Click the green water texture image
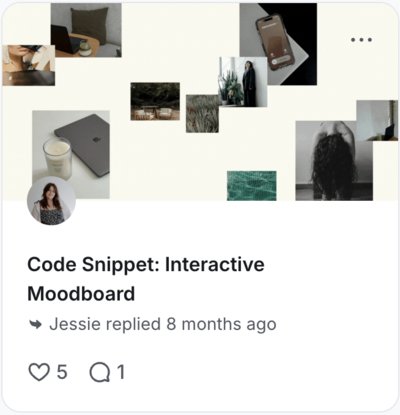This screenshot has width=400, height=415. coord(252,186)
